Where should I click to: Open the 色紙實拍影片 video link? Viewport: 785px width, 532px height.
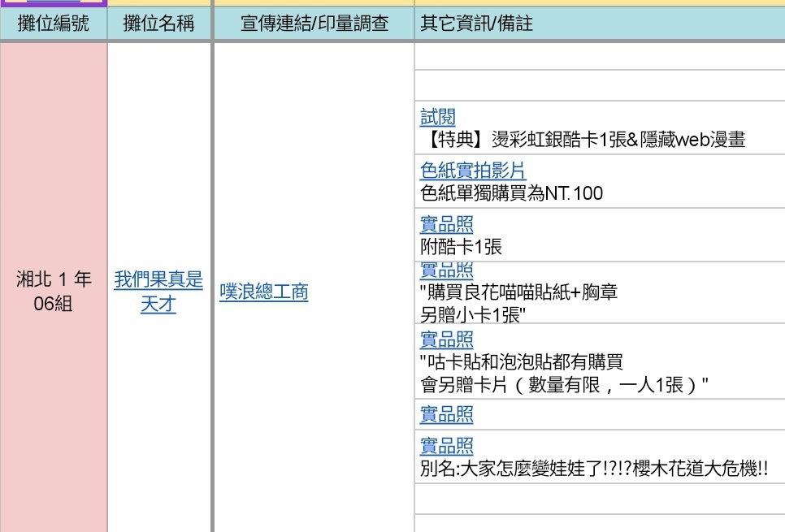coord(473,171)
